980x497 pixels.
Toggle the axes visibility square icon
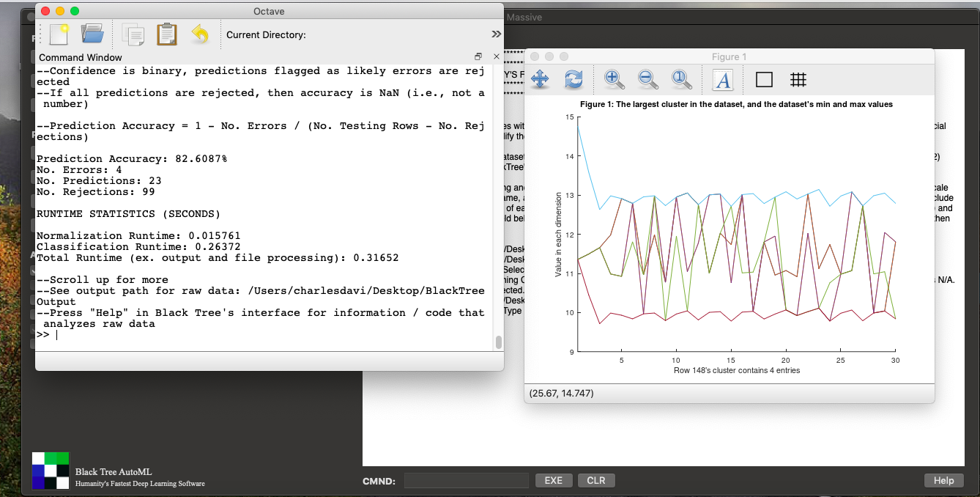coord(764,79)
